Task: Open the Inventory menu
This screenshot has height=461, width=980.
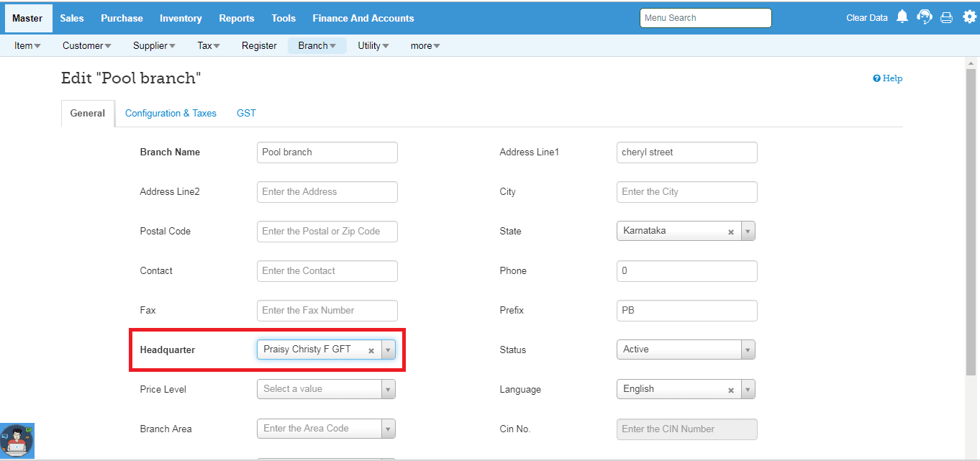Action: [181, 18]
